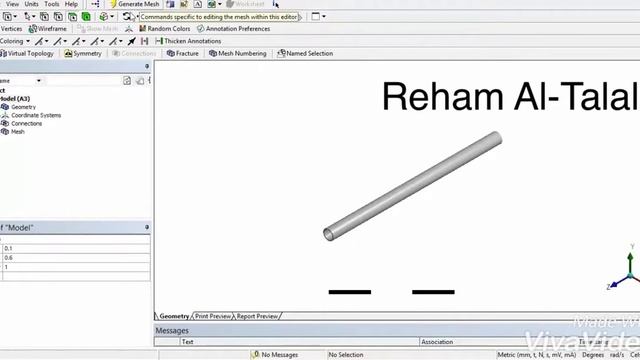The height and width of the screenshot is (360, 640).
Task: Open the Tools menu
Action: [51, 4]
